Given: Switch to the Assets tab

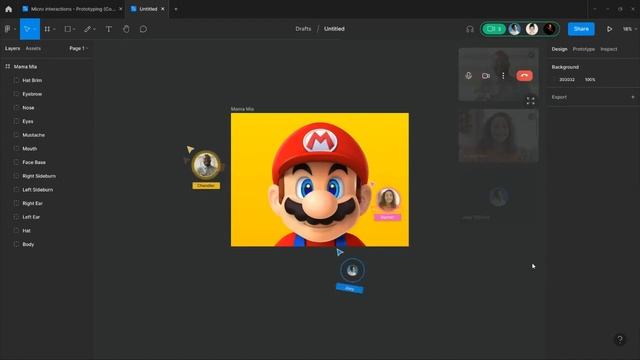Looking at the screenshot, I should (33, 48).
